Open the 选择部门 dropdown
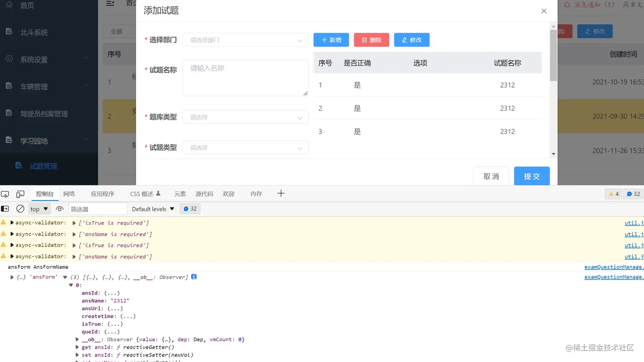Viewport: 644px width, 362px height. (245, 40)
